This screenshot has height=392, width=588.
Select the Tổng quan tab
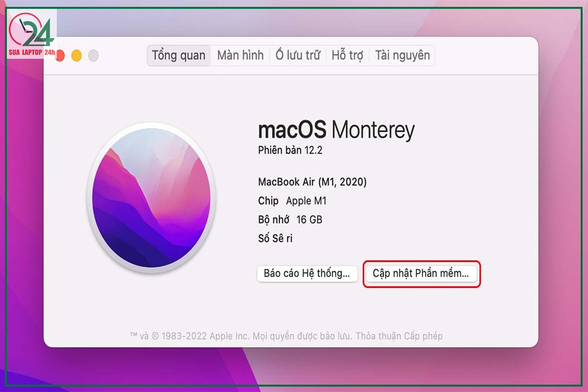179,55
